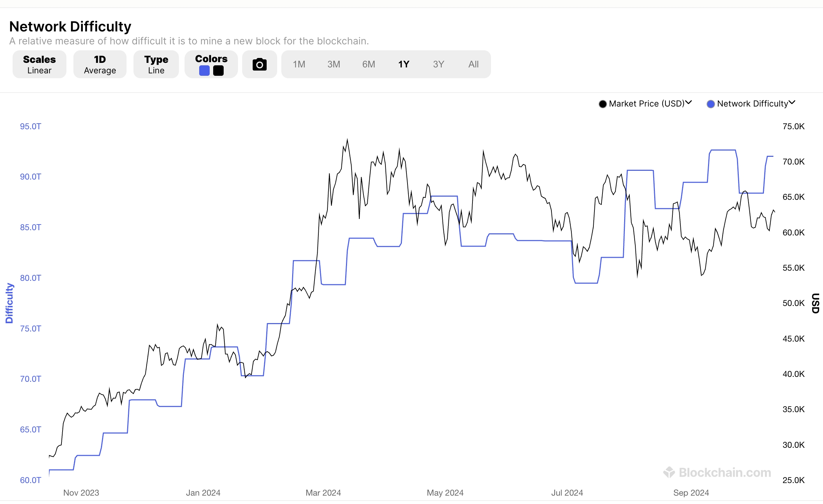Select the black color swatch in Colors
The width and height of the screenshot is (823, 504).
pyautogui.click(x=218, y=70)
